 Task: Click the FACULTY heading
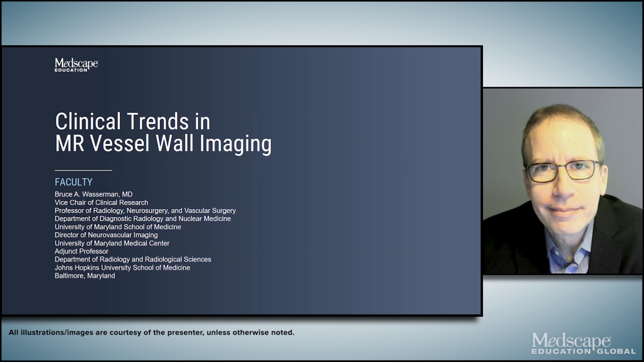click(x=73, y=182)
